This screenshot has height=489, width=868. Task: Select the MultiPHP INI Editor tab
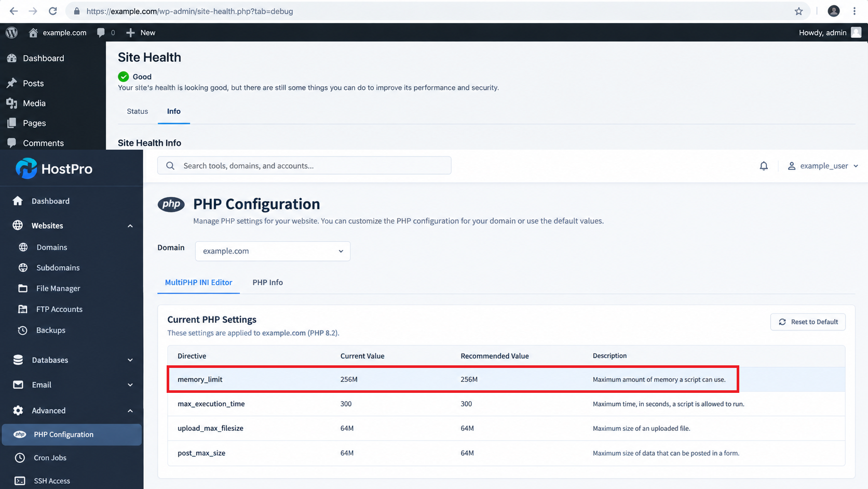pyautogui.click(x=199, y=282)
